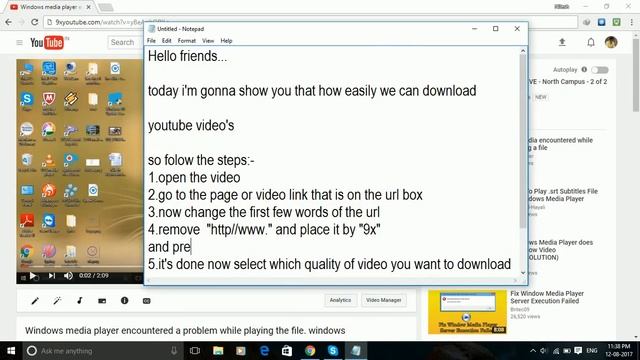Screen dimensions: 640x360
Task: Click the Notepad text "Hello friends..."
Action: coord(187,56)
